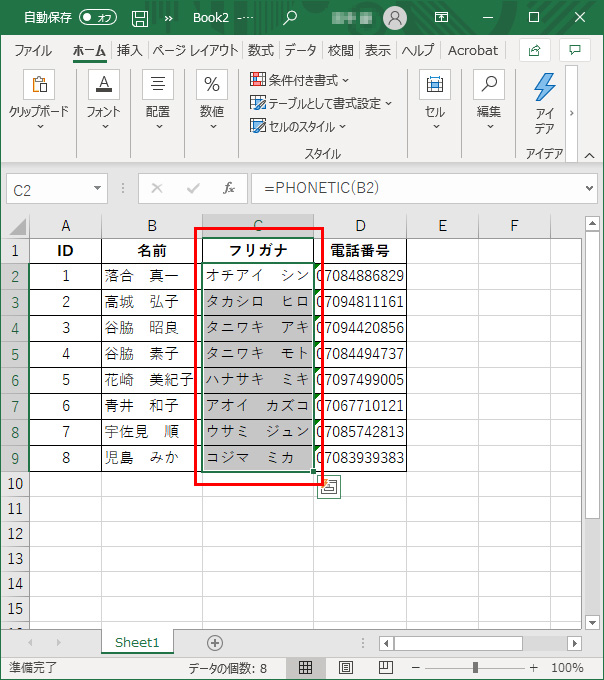604x680 pixels.
Task: Open the ページ レイアウト tab
Action: click(x=195, y=51)
